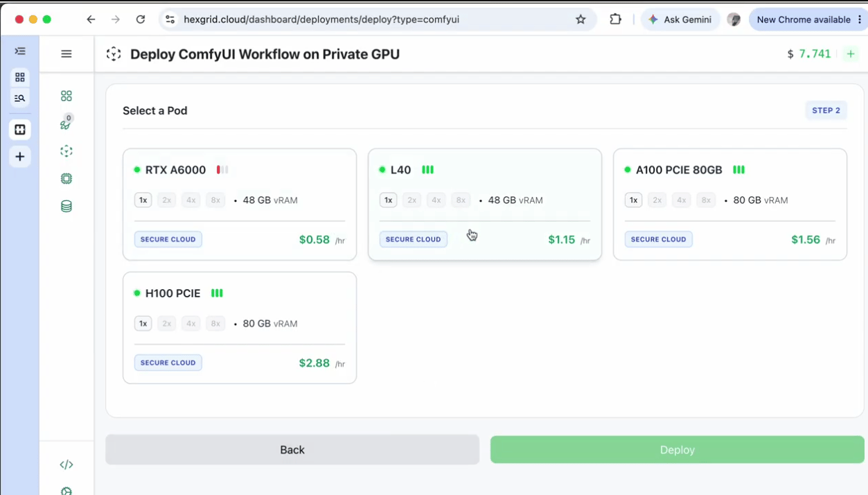Reload the page
The height and width of the screenshot is (495, 868).
[x=141, y=19]
